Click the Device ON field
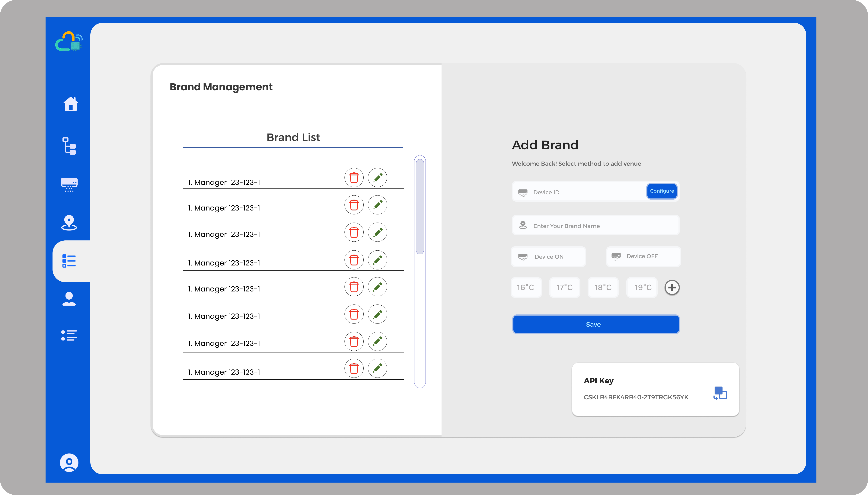The image size is (868, 495). [548, 257]
